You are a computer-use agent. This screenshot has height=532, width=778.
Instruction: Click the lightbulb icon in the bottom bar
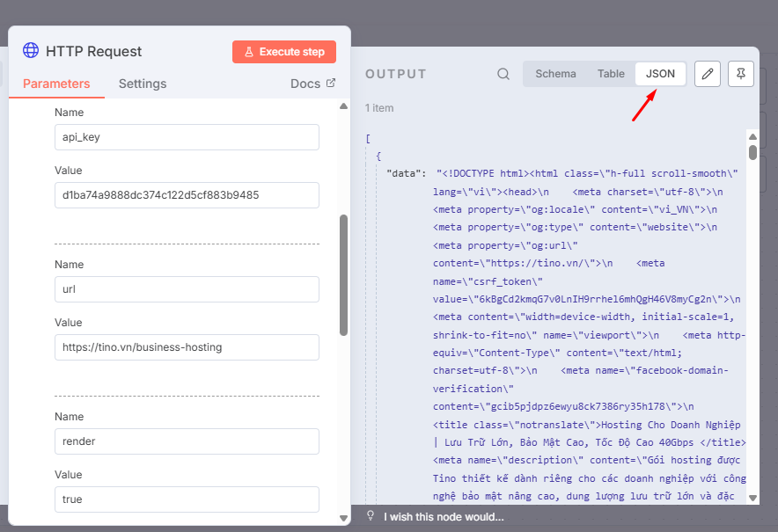tap(371, 516)
